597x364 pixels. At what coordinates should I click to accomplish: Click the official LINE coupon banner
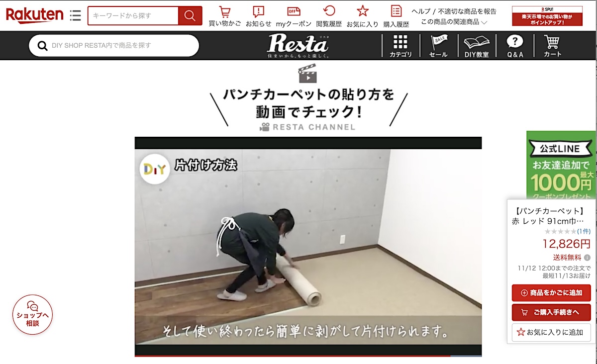coord(560,166)
